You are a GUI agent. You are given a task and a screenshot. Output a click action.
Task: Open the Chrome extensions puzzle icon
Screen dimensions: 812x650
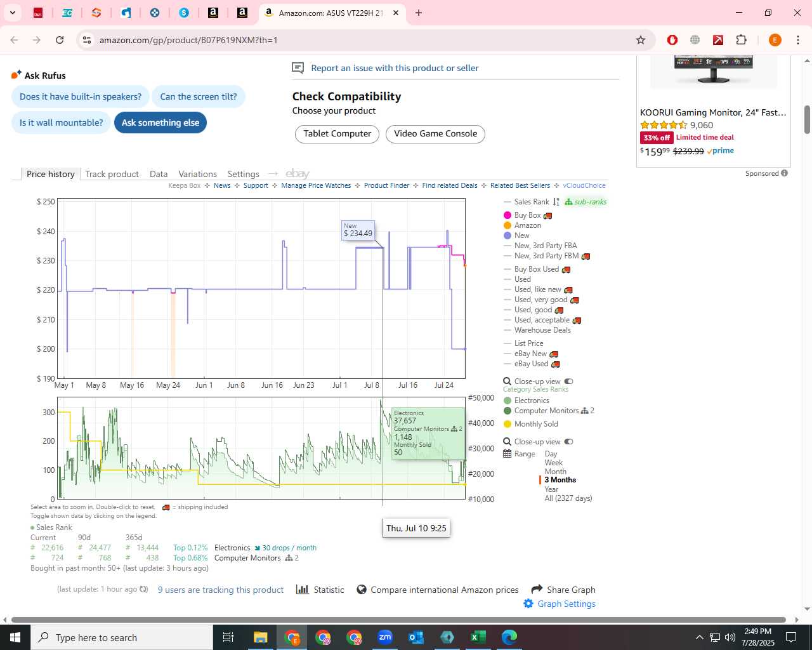coord(741,40)
